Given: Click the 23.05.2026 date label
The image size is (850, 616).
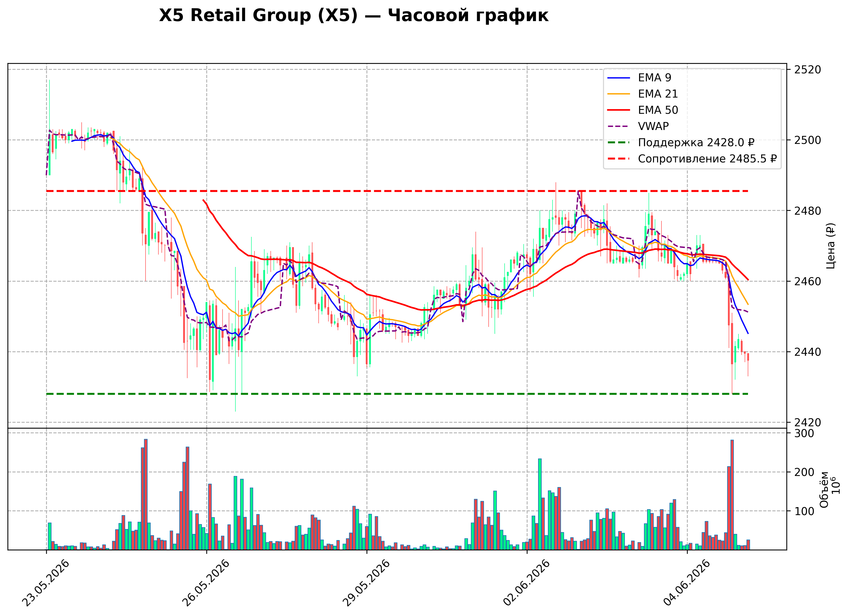Looking at the screenshot, I should (x=46, y=583).
